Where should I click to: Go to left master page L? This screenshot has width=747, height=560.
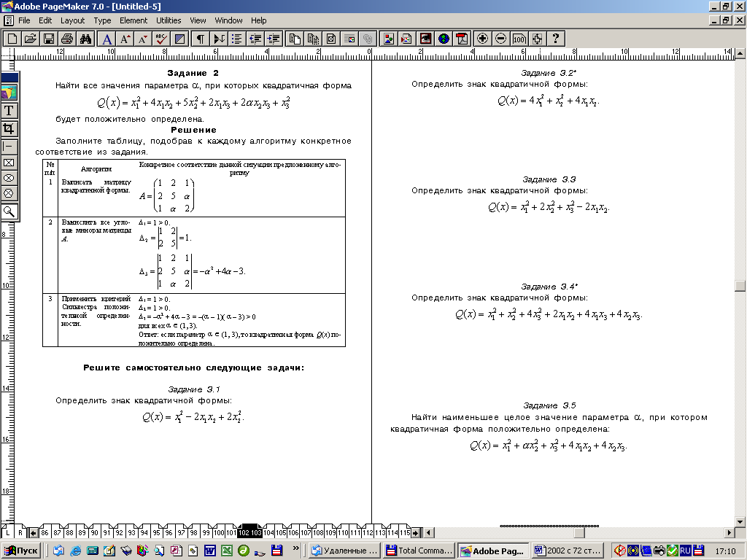tap(7, 532)
